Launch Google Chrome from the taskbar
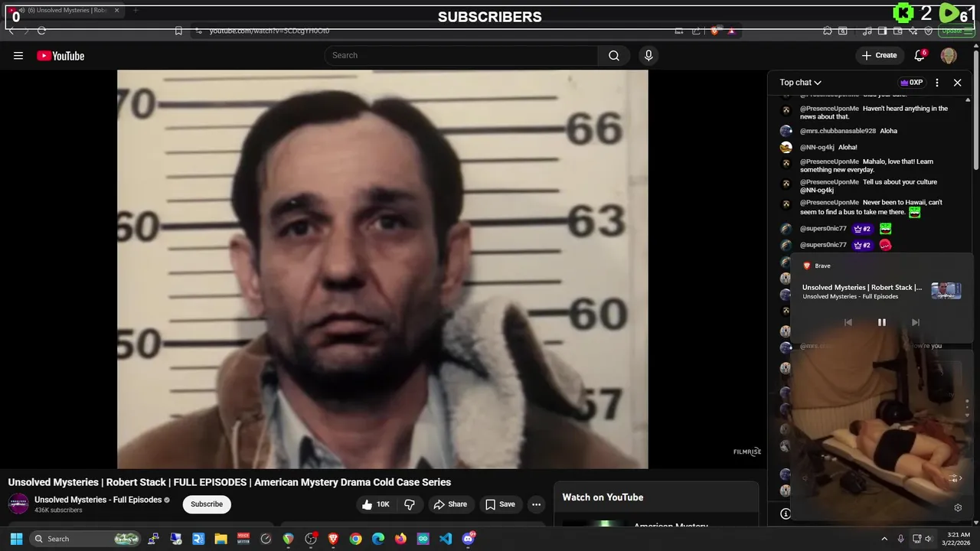The image size is (980, 551). pos(355,539)
